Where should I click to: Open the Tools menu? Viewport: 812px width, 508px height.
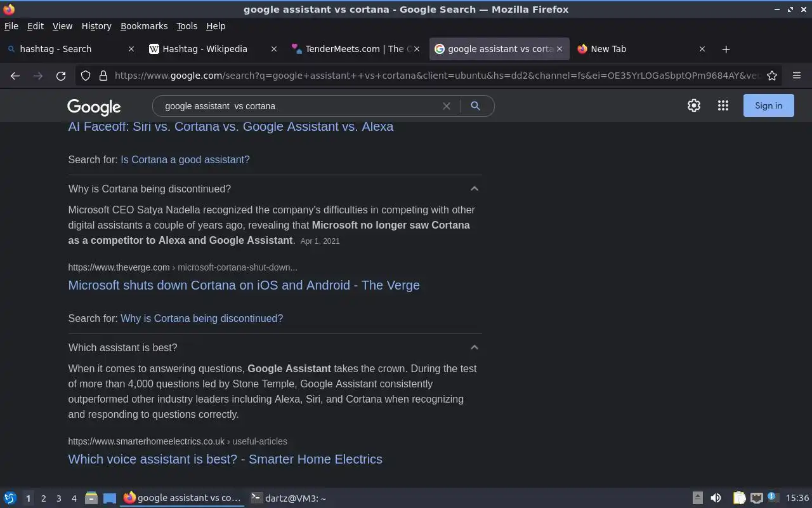187,26
